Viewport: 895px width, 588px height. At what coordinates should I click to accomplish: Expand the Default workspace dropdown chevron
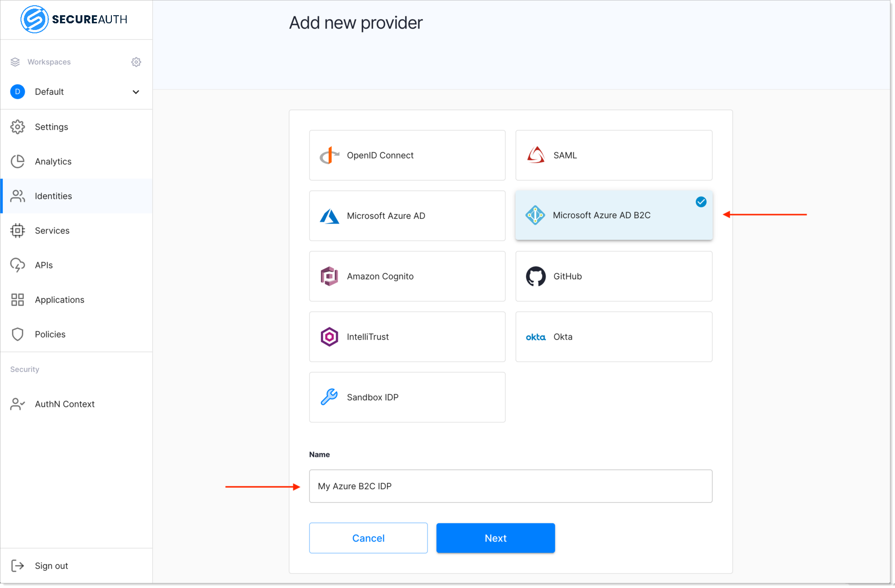tap(136, 92)
